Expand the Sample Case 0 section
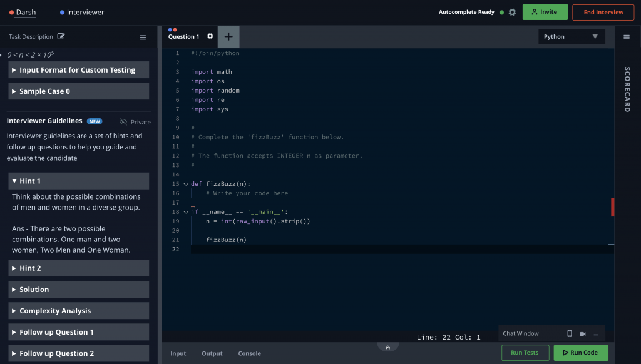Viewport: 641px width, 364px height. (x=78, y=91)
